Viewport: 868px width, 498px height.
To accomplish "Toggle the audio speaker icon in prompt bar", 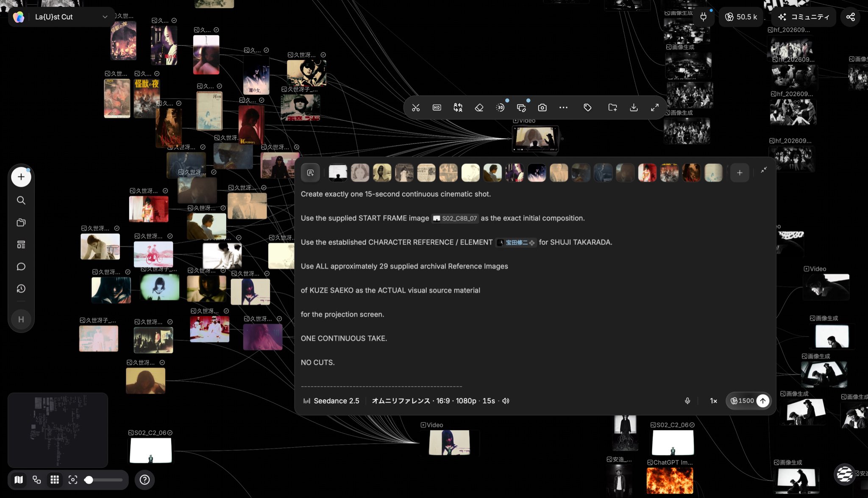I will pos(506,401).
